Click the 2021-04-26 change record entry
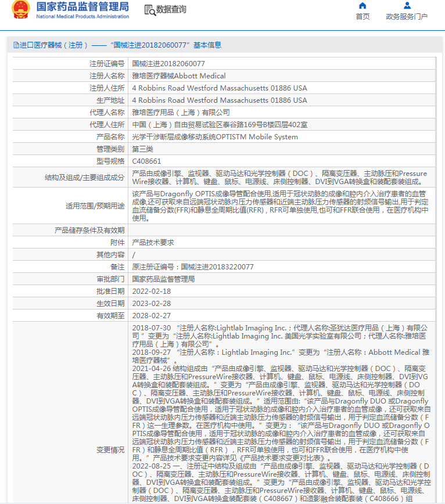445x504 pixels. [281, 413]
